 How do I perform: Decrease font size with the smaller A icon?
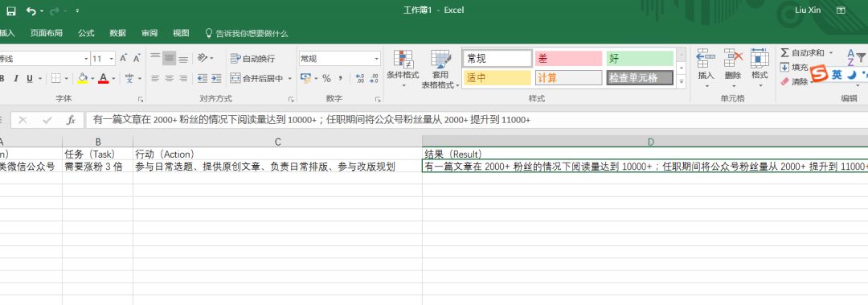(x=137, y=58)
